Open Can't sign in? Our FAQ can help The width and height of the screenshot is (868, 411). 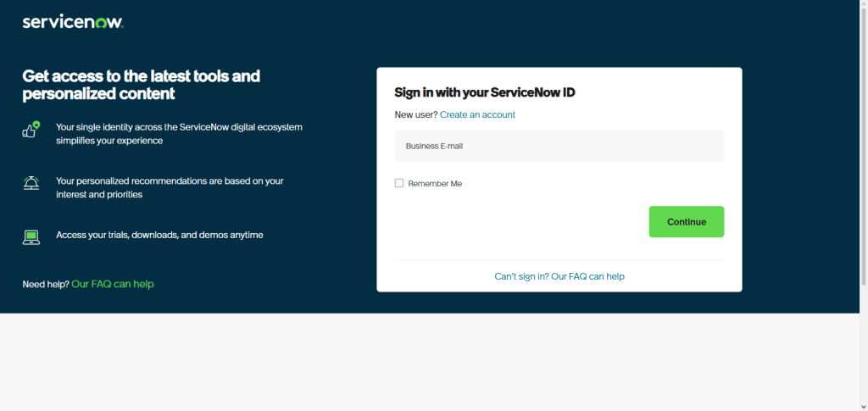[x=559, y=276]
